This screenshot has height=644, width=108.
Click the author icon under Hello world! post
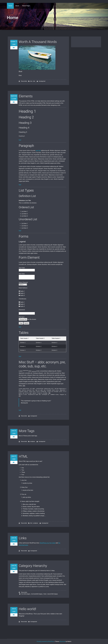point(19,621)
